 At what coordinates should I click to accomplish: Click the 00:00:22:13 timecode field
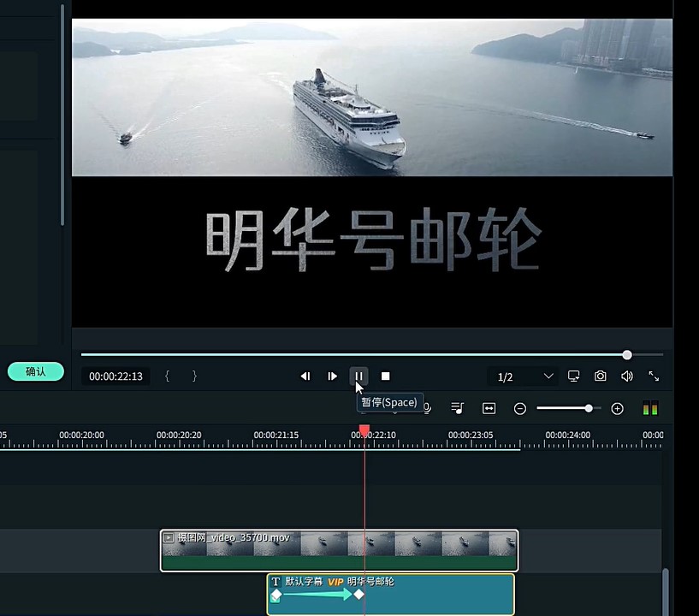point(116,376)
